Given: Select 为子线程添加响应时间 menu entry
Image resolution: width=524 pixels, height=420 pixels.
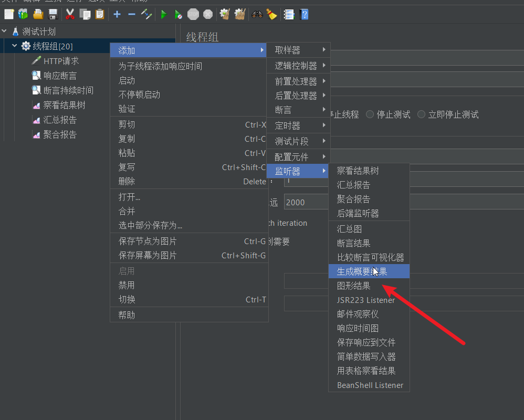Looking at the screenshot, I should click(189, 66).
